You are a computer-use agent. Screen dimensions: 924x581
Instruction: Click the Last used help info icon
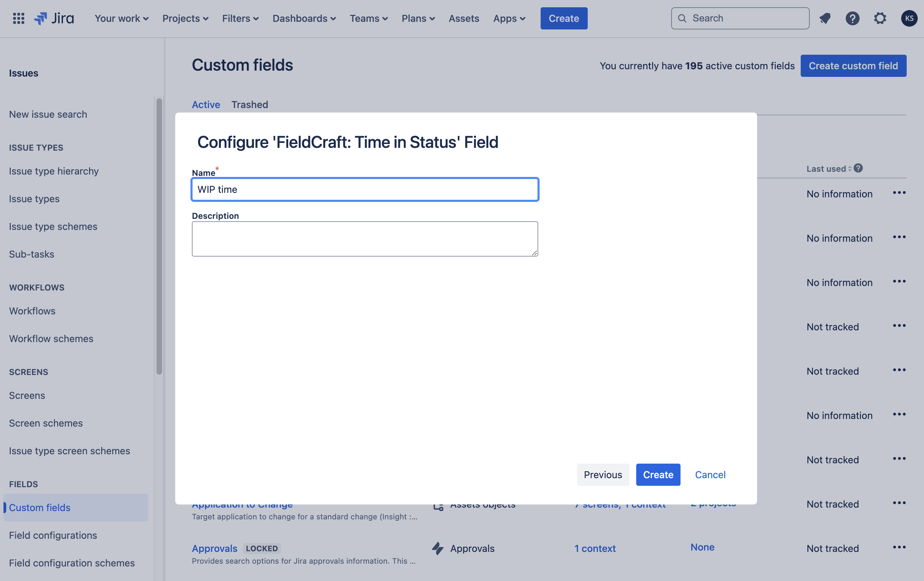pos(859,168)
